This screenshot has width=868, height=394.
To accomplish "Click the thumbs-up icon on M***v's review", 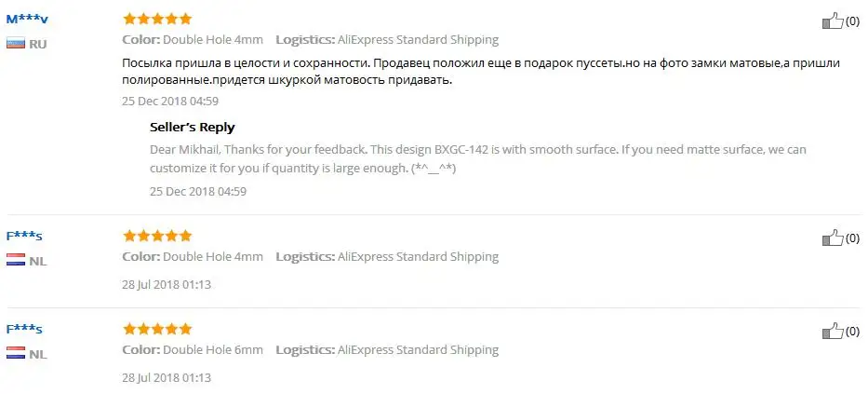I will pos(833,21).
